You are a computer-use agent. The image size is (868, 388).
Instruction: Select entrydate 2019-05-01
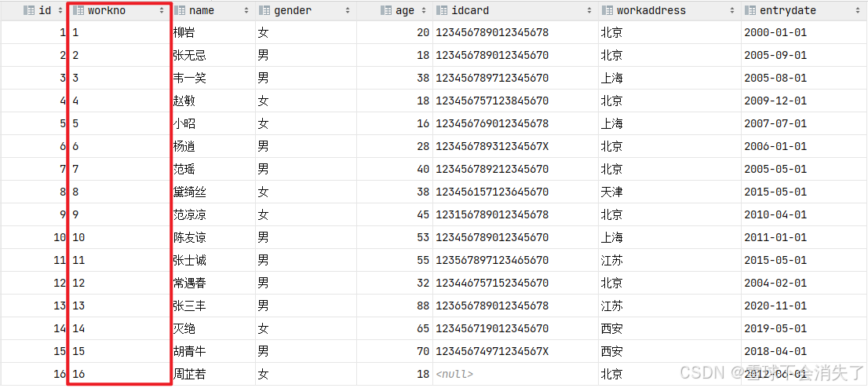click(775, 328)
